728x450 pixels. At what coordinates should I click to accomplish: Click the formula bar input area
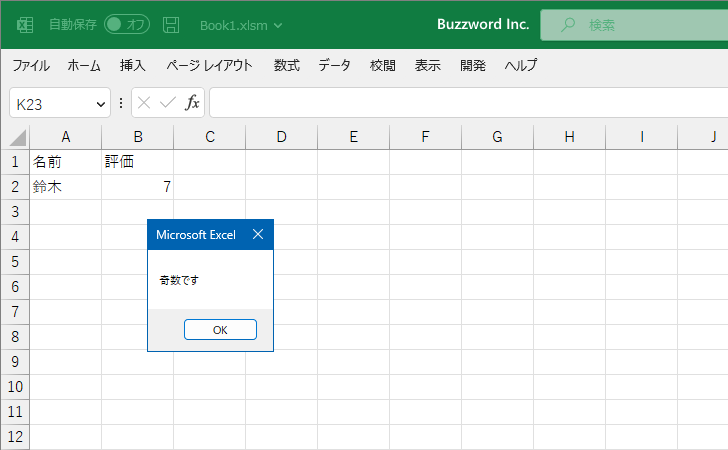click(468, 103)
